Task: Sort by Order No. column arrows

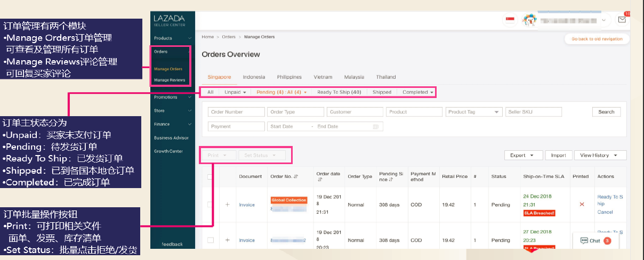Action: coord(296,176)
